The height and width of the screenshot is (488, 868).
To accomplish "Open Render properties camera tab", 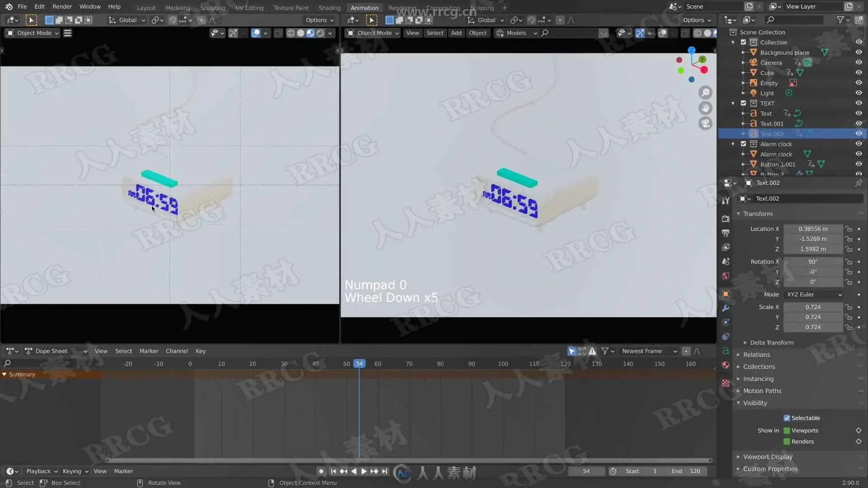I will click(x=726, y=219).
